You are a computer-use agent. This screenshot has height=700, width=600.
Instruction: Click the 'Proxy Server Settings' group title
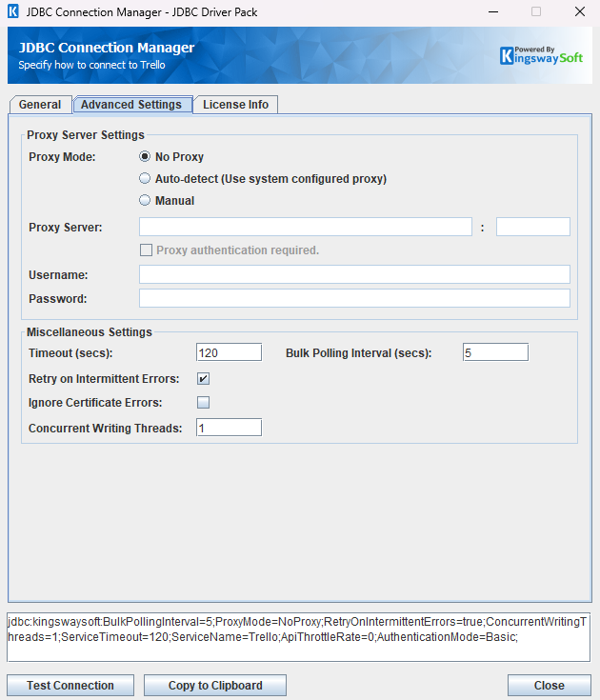pos(86,135)
